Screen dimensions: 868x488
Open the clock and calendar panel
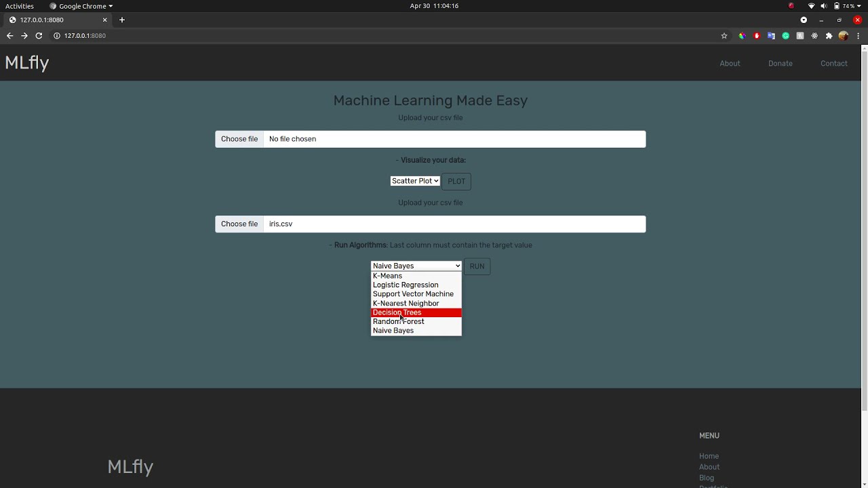click(x=434, y=6)
